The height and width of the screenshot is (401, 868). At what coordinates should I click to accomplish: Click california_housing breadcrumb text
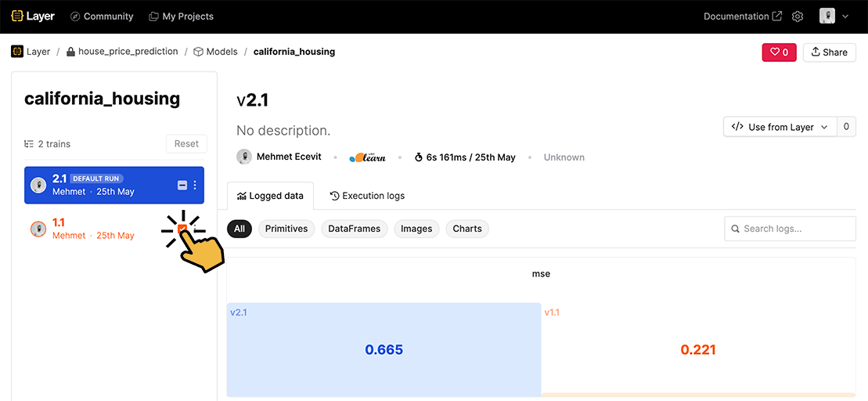click(294, 52)
